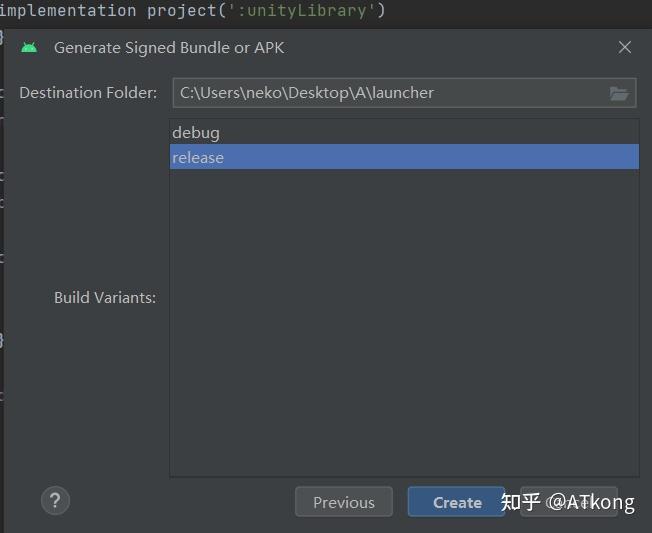Select the release build variant
Screen dimensions: 652x533
pyautogui.click(x=198, y=157)
